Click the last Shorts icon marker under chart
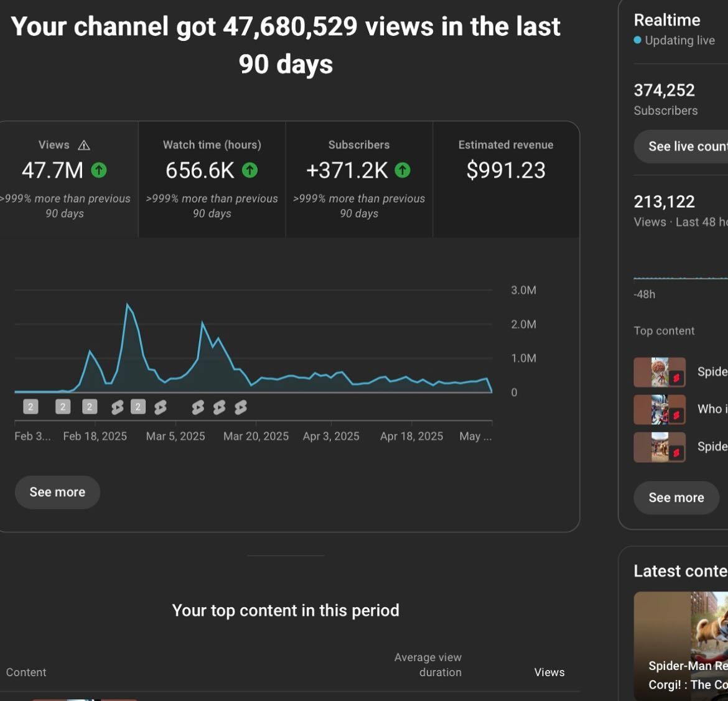Viewport: 728px width, 701px height. pyautogui.click(x=241, y=407)
